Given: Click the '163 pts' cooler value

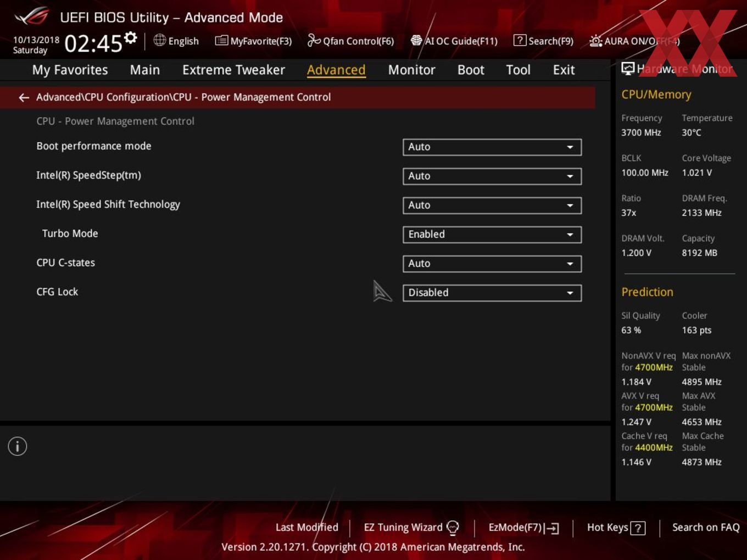Looking at the screenshot, I should (x=696, y=330).
